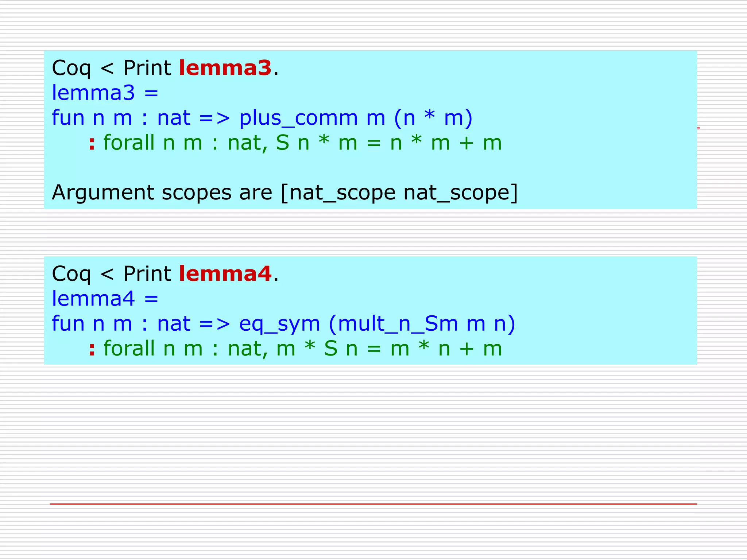
Task: Click the text 'fun n m : nat => plus_comm m (n * m)'
Action: (x=262, y=118)
